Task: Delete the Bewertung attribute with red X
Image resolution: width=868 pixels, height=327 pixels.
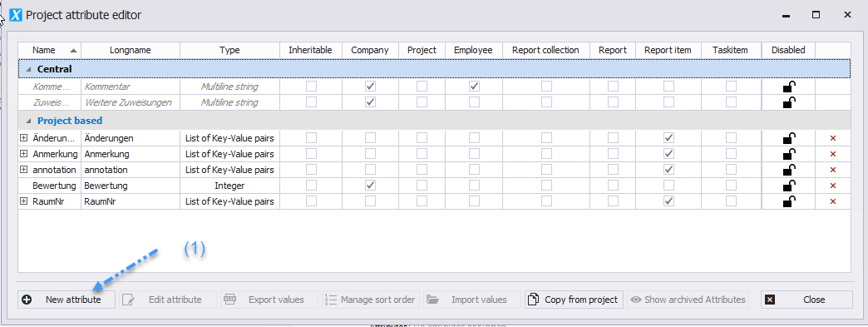Action: (x=832, y=186)
